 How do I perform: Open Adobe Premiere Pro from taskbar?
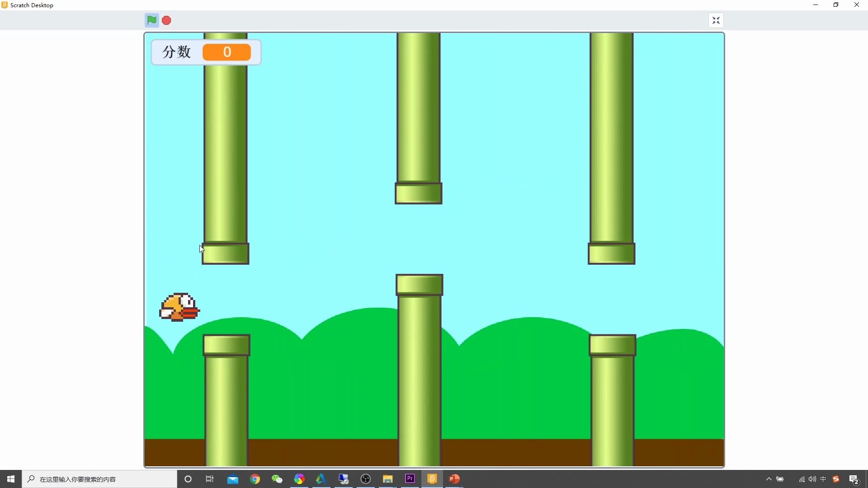click(x=410, y=479)
